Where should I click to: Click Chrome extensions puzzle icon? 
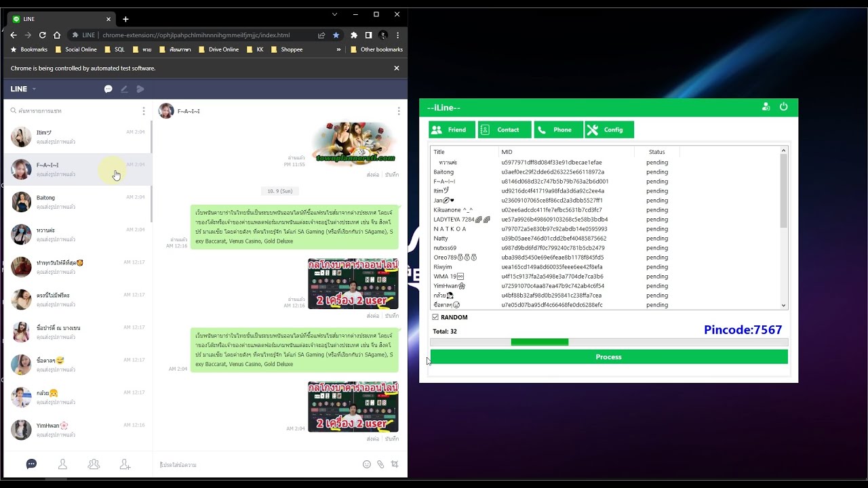[x=353, y=35]
